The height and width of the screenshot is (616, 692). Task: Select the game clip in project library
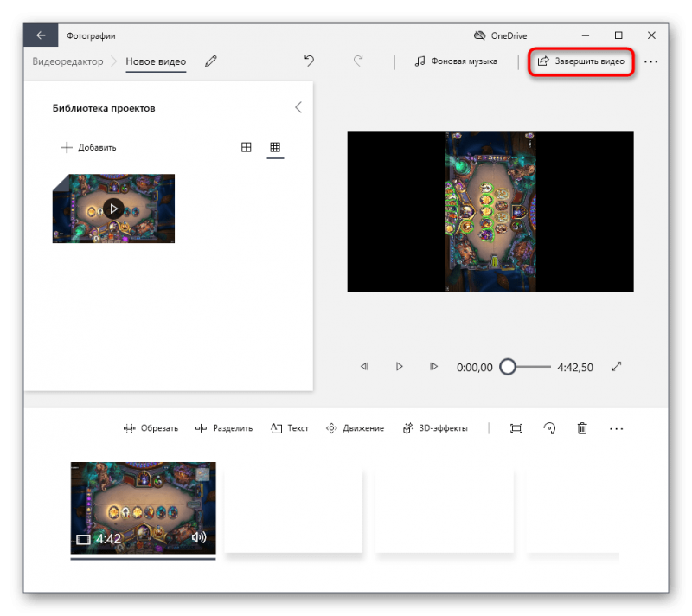coord(113,209)
